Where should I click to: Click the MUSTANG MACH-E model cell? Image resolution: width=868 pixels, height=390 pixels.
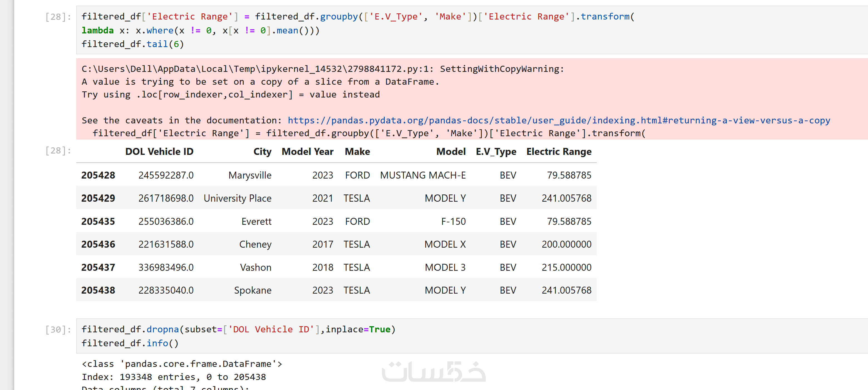click(x=423, y=175)
